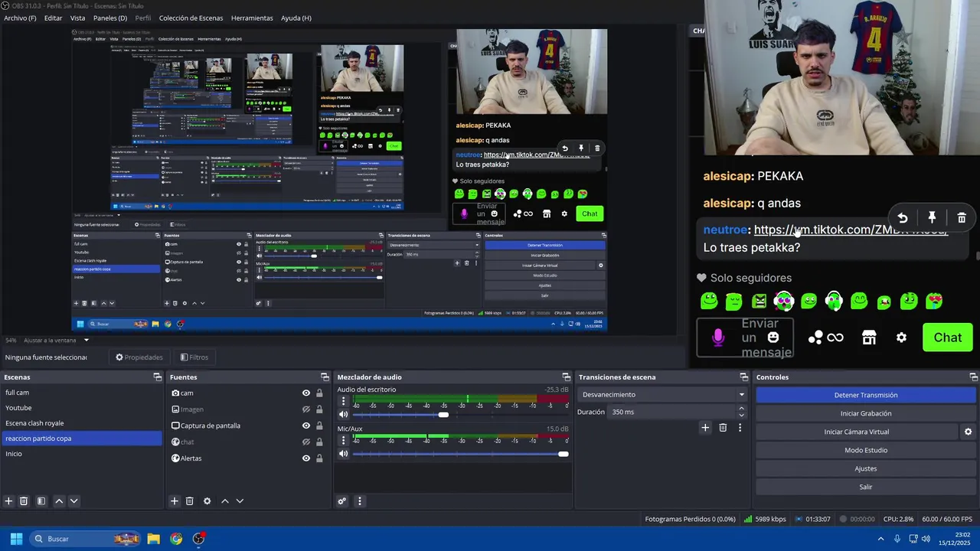
Task: Undock the Mezclador de audio panel
Action: (x=567, y=377)
